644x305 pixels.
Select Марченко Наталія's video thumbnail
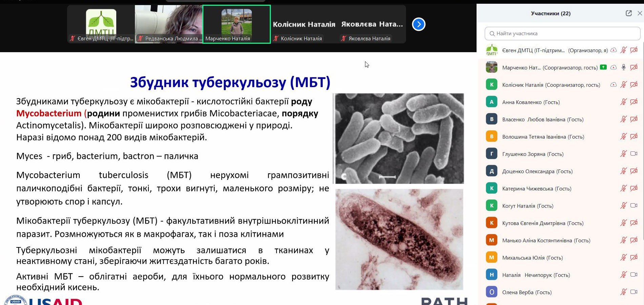pyautogui.click(x=237, y=24)
